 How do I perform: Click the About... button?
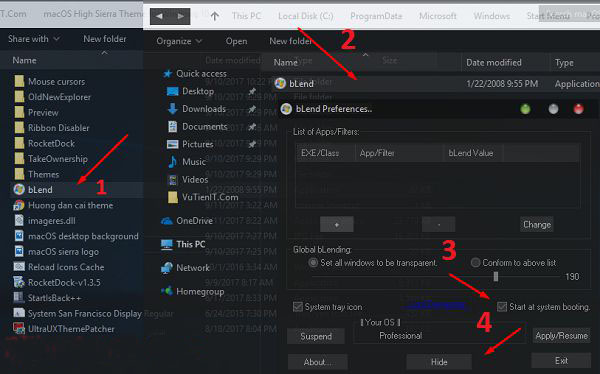pyautogui.click(x=318, y=362)
